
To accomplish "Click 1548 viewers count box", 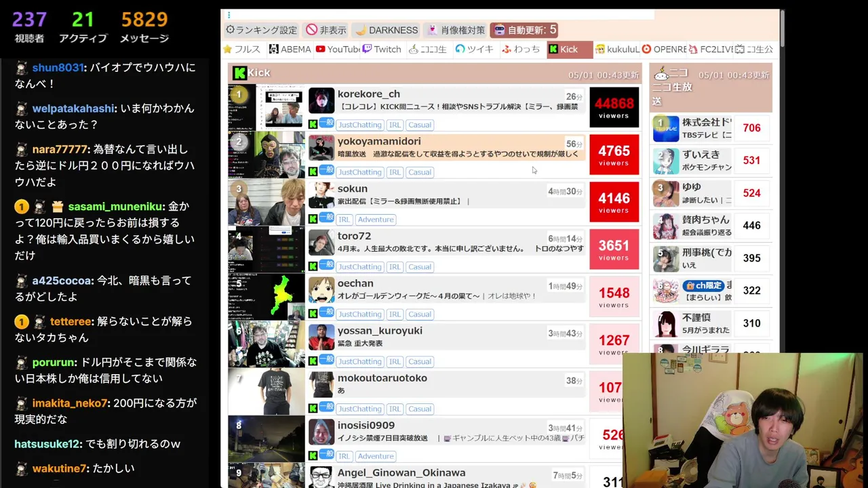I will 614,297.
